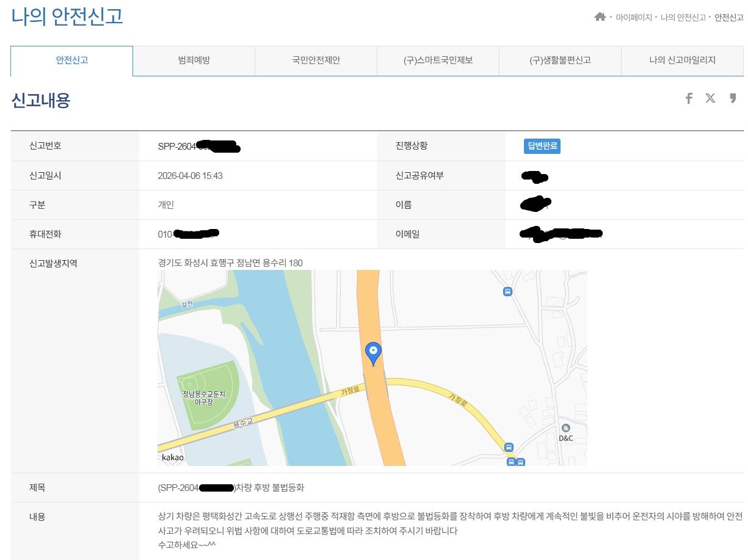Open the (구)생활불편신고 tab
Image resolution: width=748 pixels, height=560 pixels.
coord(560,61)
